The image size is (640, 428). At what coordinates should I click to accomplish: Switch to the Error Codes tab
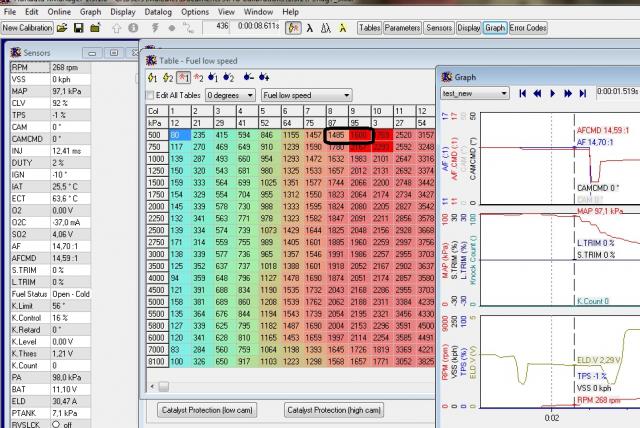(529, 28)
